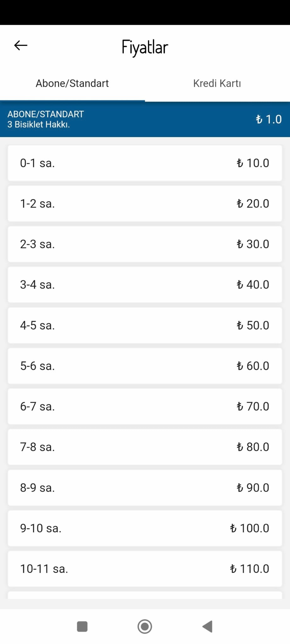Tap the 6-7 sa. list item
This screenshot has width=290, height=644.
pyautogui.click(x=145, y=406)
